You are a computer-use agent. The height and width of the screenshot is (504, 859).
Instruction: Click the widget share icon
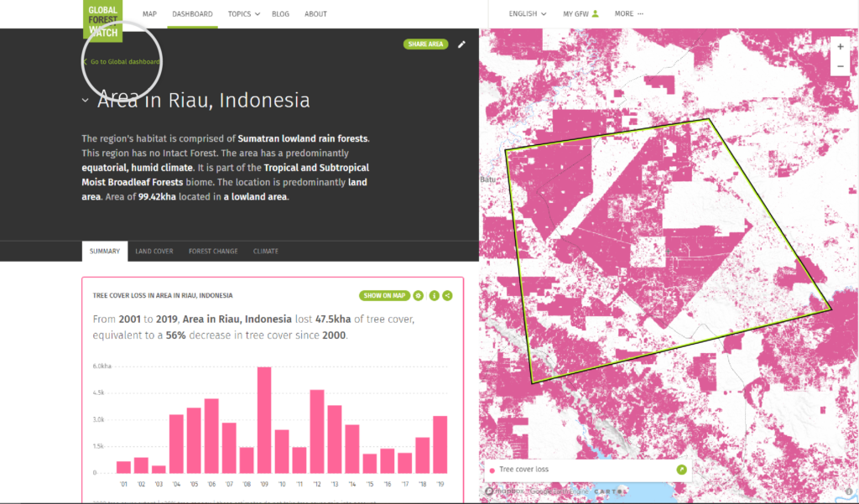[448, 295]
